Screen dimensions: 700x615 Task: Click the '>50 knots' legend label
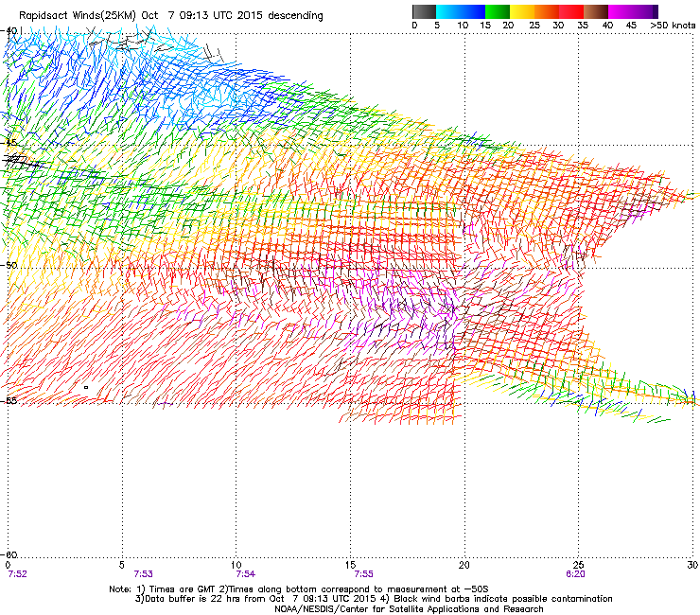tap(674, 26)
